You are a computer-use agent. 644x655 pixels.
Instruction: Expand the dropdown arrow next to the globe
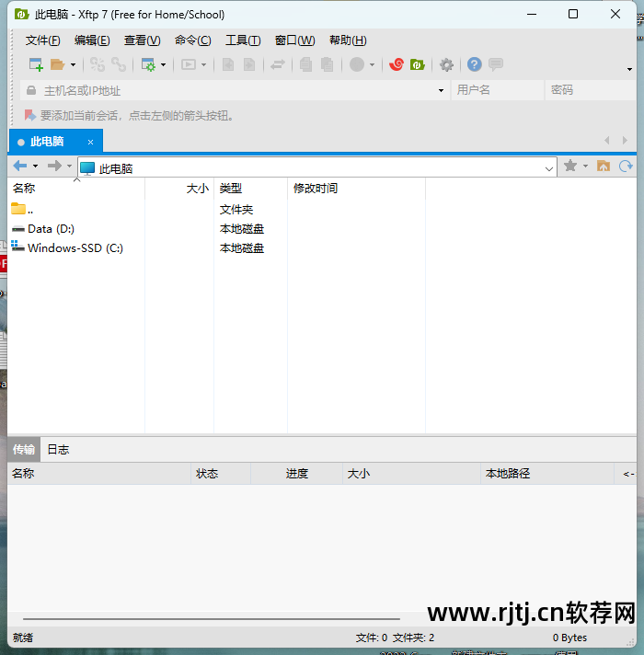(x=372, y=64)
